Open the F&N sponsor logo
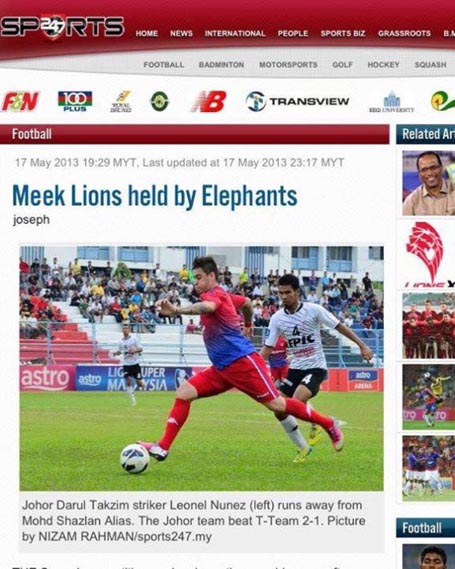The height and width of the screenshot is (569, 455). pyautogui.click(x=20, y=101)
